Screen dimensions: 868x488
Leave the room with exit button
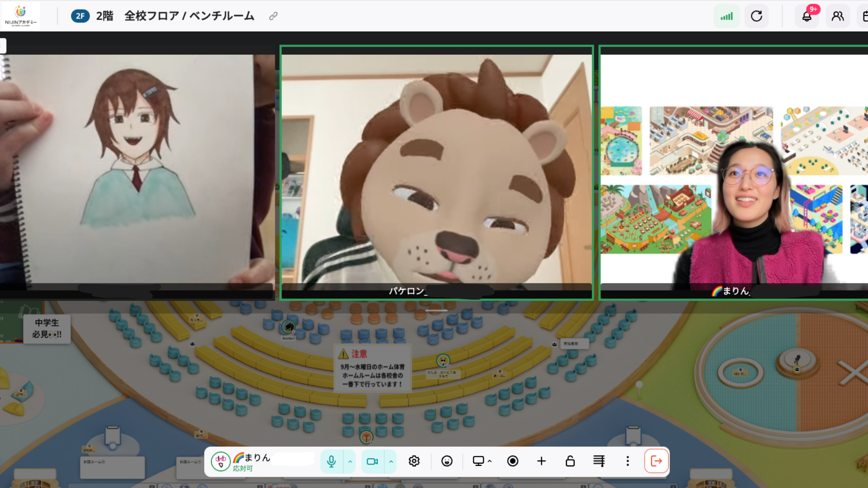pos(656,461)
